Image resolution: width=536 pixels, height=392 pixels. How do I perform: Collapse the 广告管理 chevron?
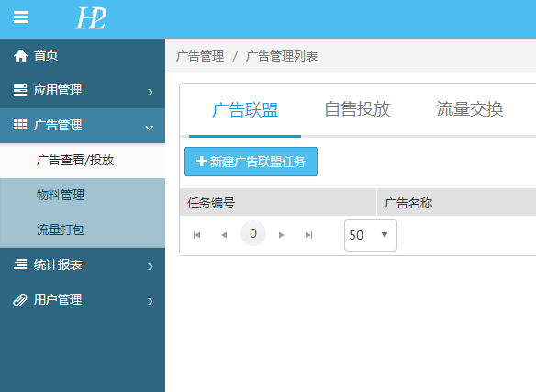[149, 128]
